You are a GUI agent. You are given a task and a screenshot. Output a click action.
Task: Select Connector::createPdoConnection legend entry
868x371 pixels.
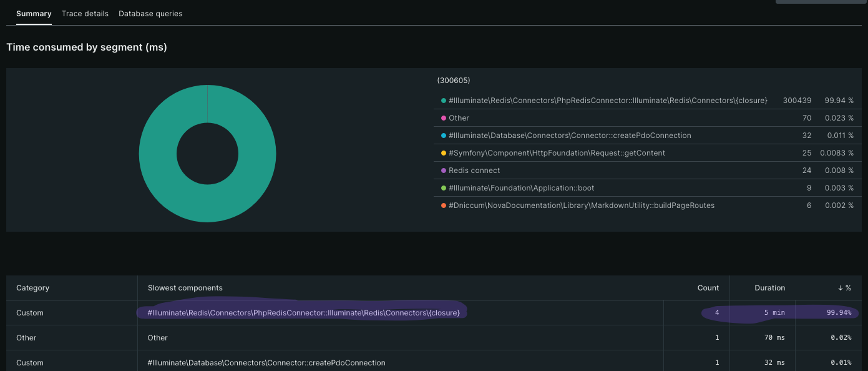point(570,136)
